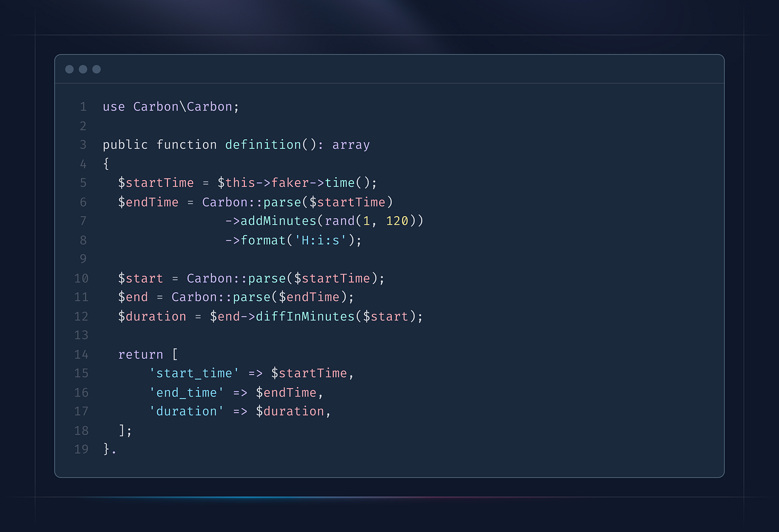Click the closing brace on line 19
The image size is (779, 532).
[106, 449]
